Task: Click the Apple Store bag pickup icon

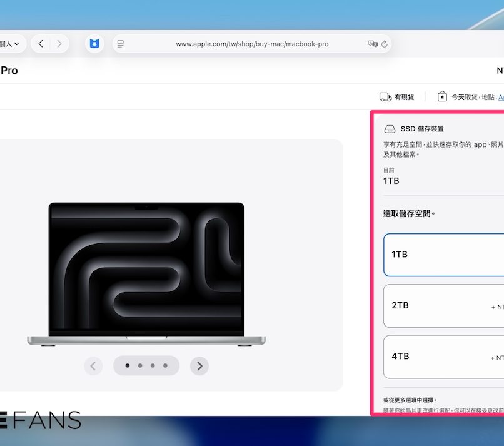Action: [x=442, y=97]
